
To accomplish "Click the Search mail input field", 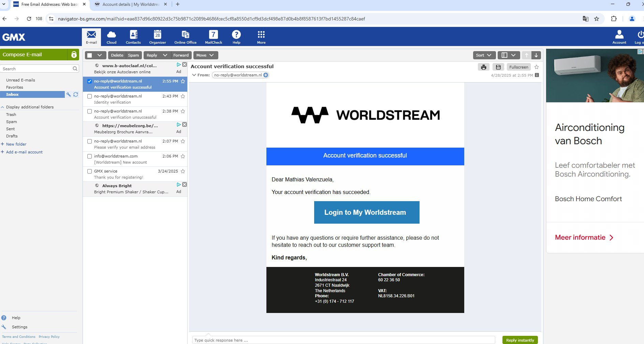I will tap(36, 69).
